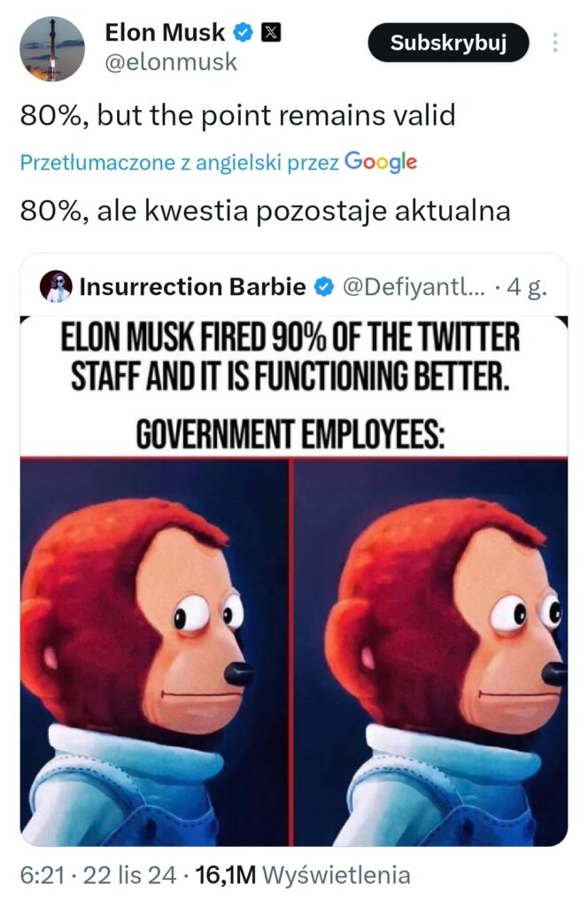The width and height of the screenshot is (588, 907).
Task: Click 'Przetłumaczone z angielski przez' translation link
Action: coord(179,163)
